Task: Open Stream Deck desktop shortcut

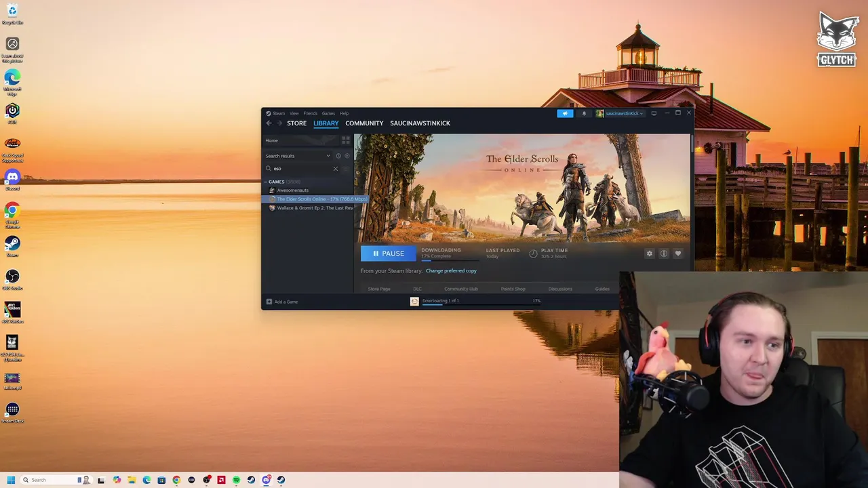Action: pos(12,412)
